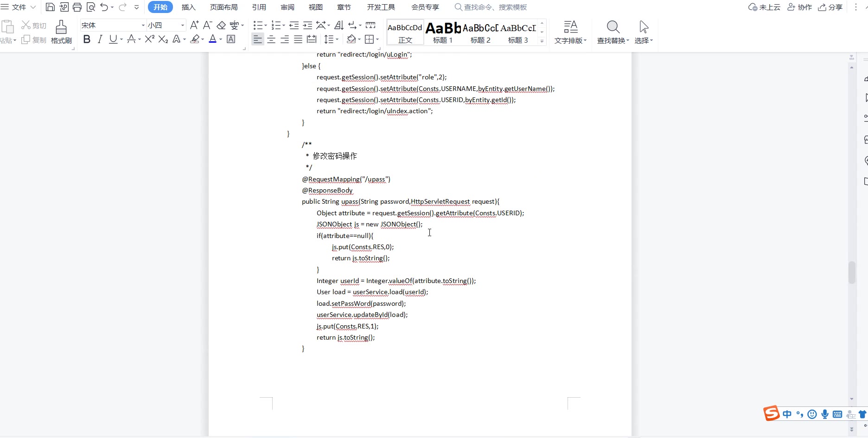Image resolution: width=868 pixels, height=438 pixels.
Task: Switch to the 视图 tab
Action: [316, 7]
